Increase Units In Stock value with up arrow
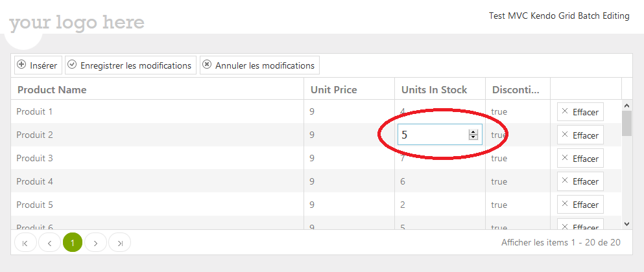Screen dimensions: 644x272 click(473, 132)
